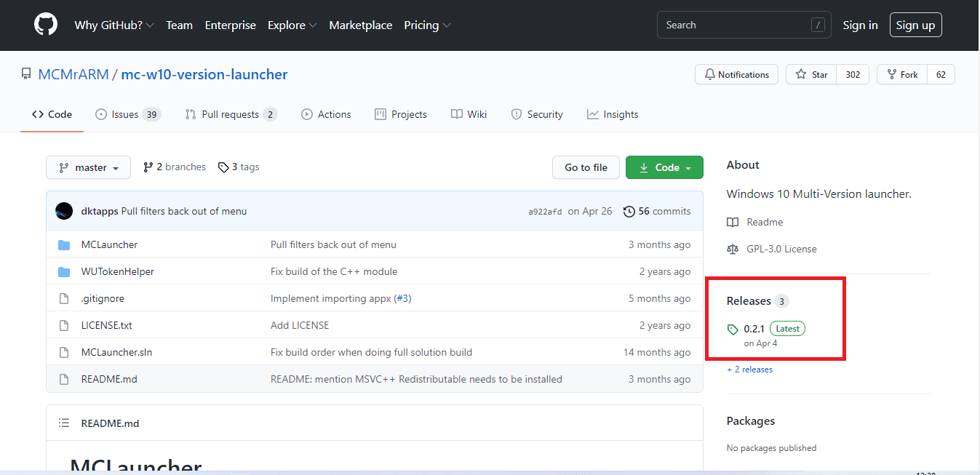Open README.md heading link in readme box
This screenshot has width=980, height=475.
click(110, 423)
